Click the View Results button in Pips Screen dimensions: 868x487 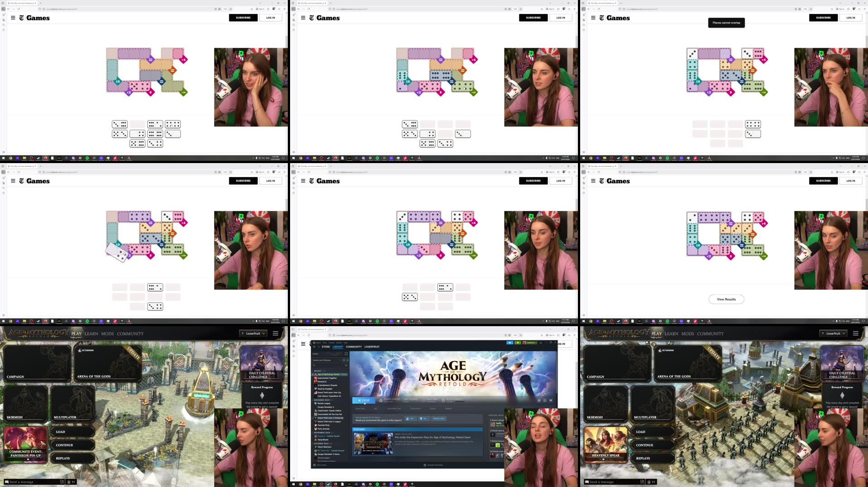click(x=726, y=299)
